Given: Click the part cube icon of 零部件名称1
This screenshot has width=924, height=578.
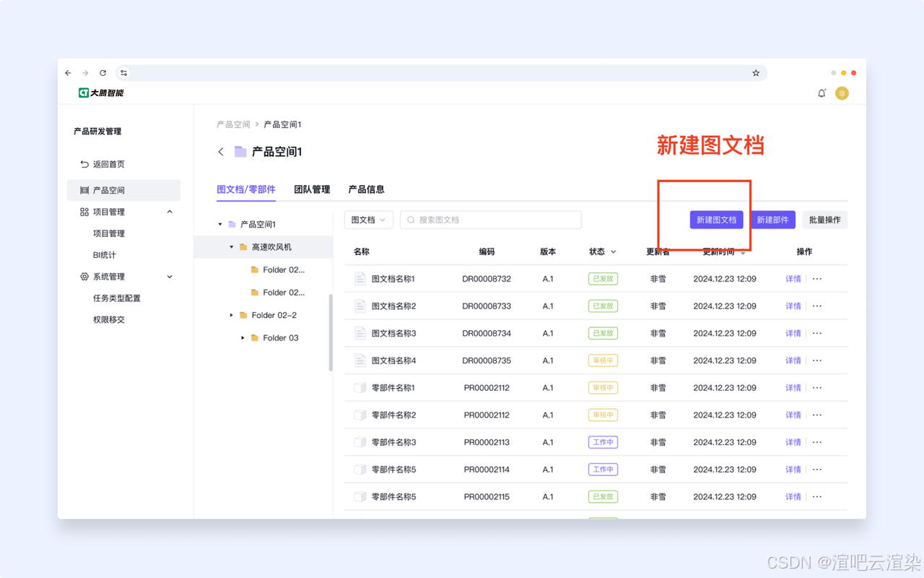Looking at the screenshot, I should pos(360,388).
